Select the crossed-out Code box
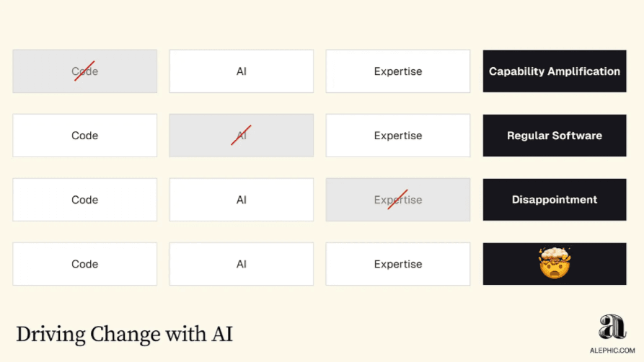Screen dimensions: 644x362 tap(84, 71)
